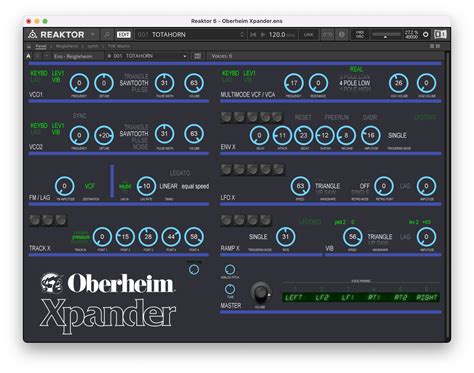Click the VCO1 Volume knob
The width and height of the screenshot is (474, 373).
pos(194,83)
